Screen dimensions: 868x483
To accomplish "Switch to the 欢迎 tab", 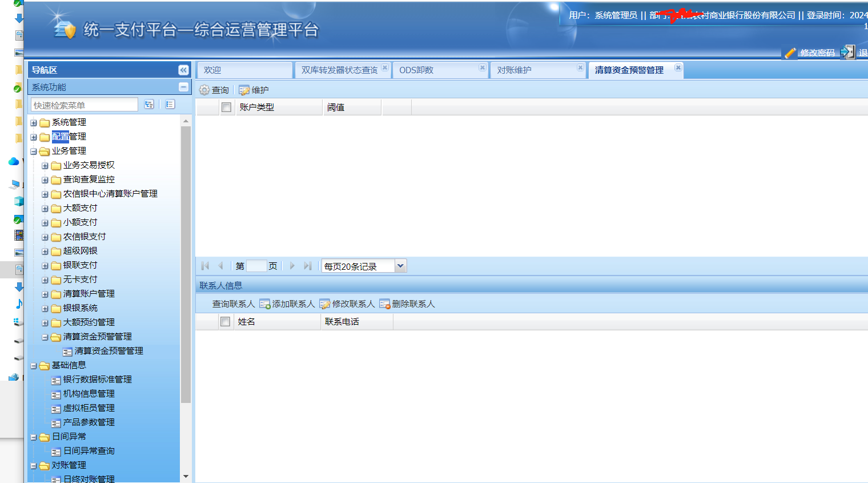I will click(244, 70).
